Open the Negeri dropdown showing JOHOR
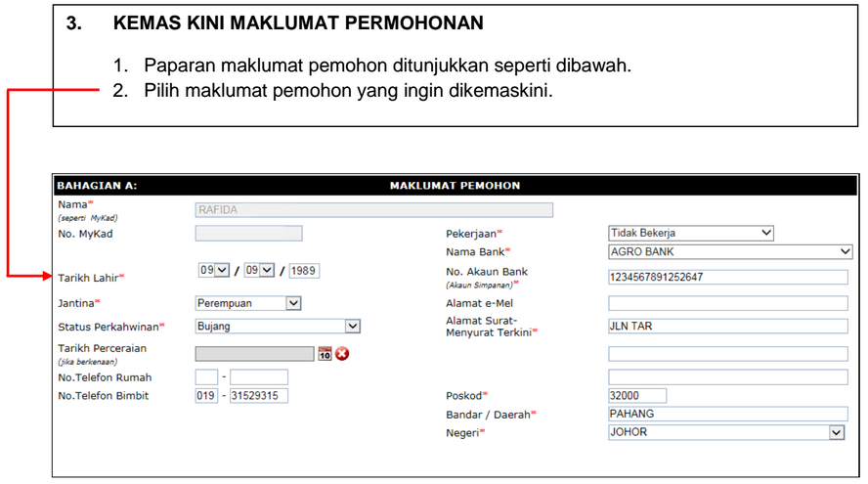 pos(726,432)
